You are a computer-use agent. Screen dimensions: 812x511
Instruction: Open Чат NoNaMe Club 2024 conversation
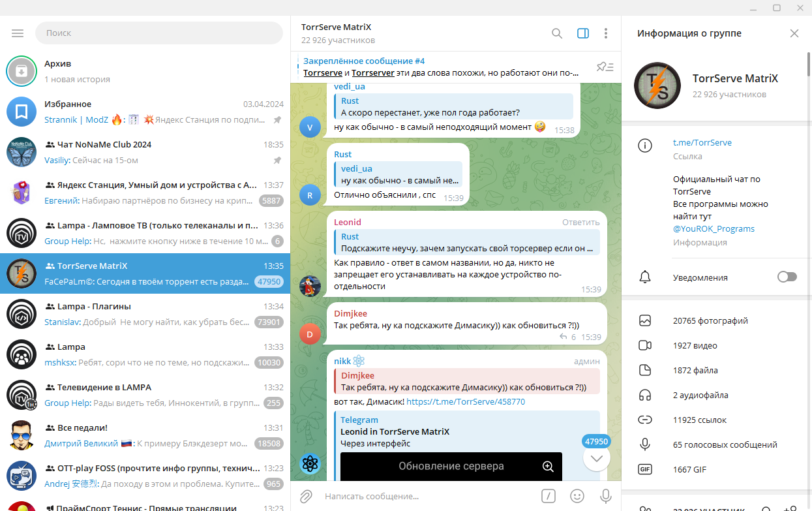tap(145, 152)
